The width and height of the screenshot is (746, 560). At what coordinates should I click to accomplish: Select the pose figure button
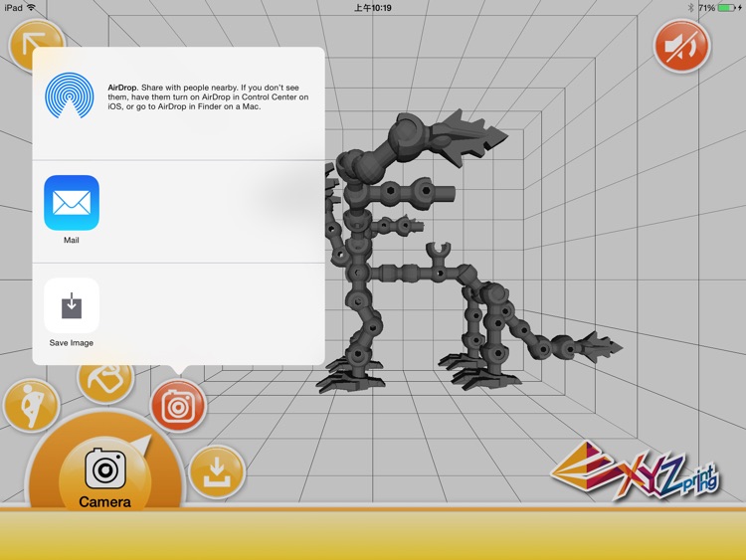pos(31,406)
